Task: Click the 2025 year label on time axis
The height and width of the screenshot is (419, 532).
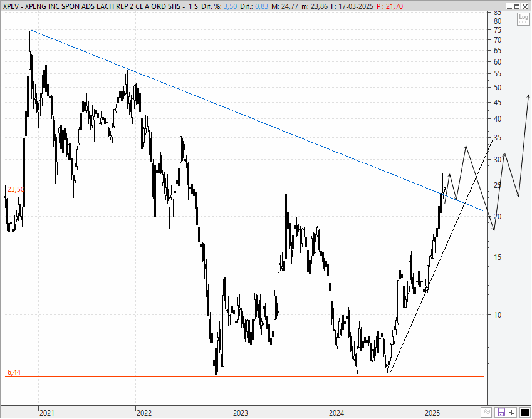Action: point(432,413)
